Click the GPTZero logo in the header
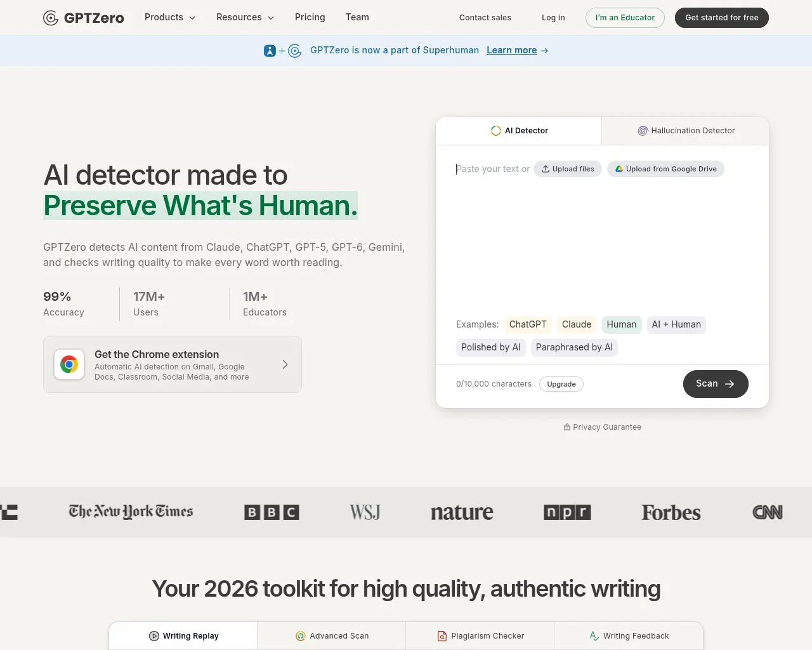This screenshot has height=650, width=812. pyautogui.click(x=83, y=18)
